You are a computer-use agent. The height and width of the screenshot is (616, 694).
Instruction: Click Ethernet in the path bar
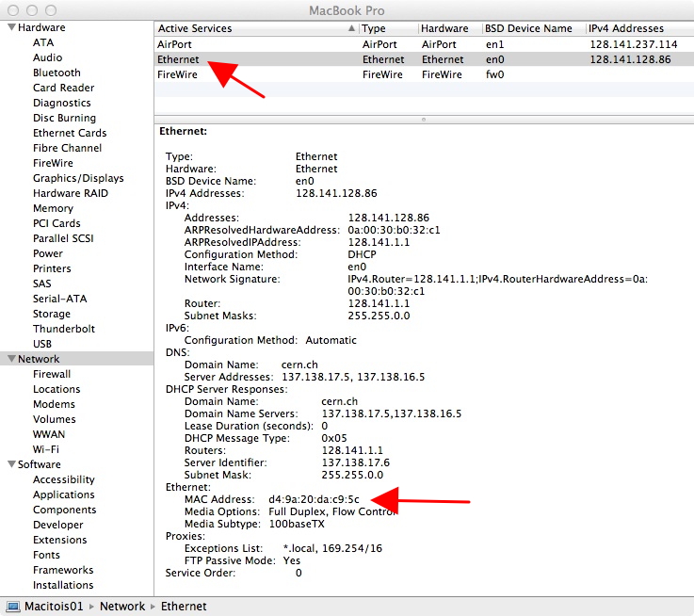point(184,607)
